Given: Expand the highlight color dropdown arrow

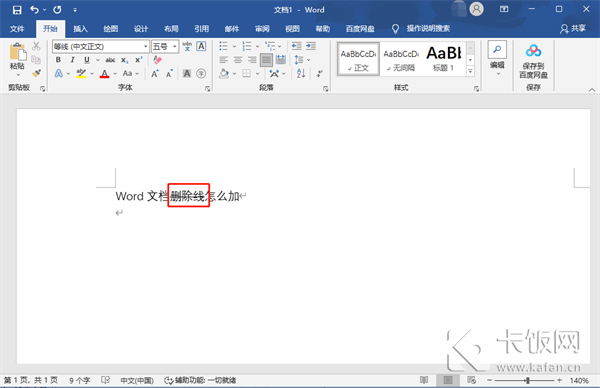Looking at the screenshot, I should (92, 74).
